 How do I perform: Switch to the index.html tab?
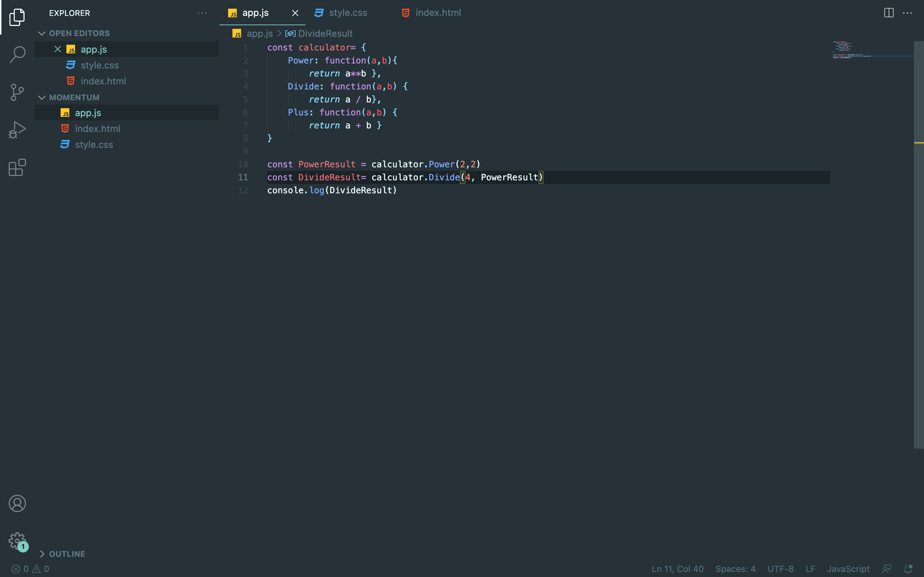coord(437,13)
